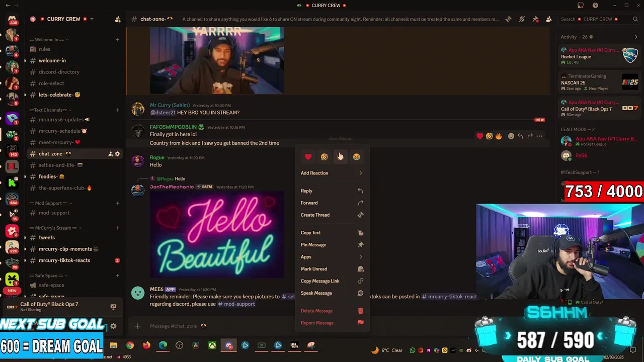Choose Pin Message menu entry
This screenshot has width=644, height=362.
[332, 245]
